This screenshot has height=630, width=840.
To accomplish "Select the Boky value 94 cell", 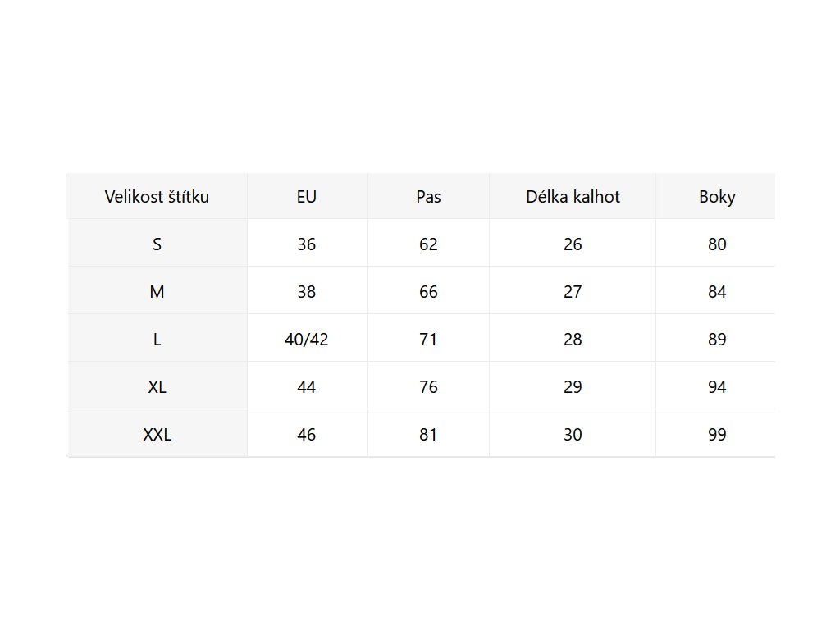I will [x=717, y=387].
